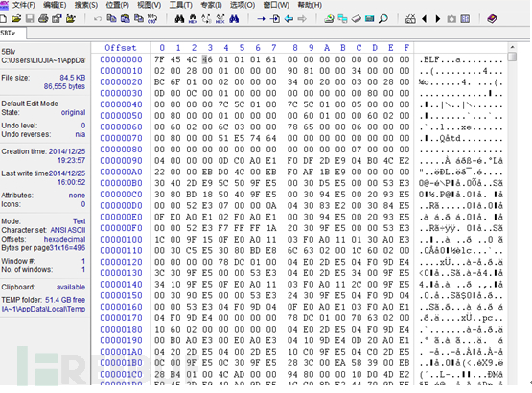Click the gray Forward arrow icon

click(302, 18)
